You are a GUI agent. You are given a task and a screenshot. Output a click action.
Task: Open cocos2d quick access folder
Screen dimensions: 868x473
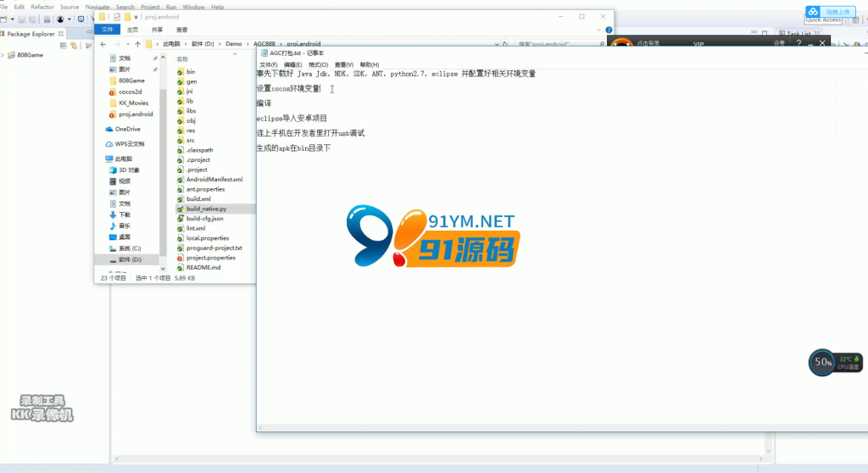click(130, 92)
